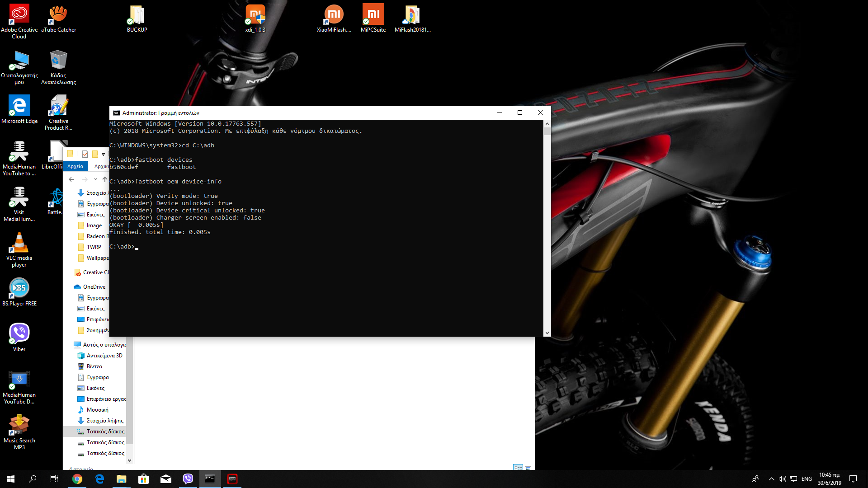Screen dimensions: 868x488
Task: Switch Explorer to details view toggle
Action: 518,467
